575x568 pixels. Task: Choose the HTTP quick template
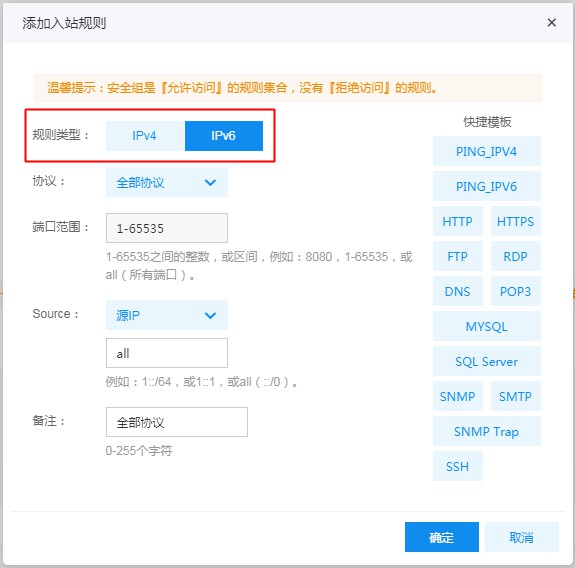458,221
